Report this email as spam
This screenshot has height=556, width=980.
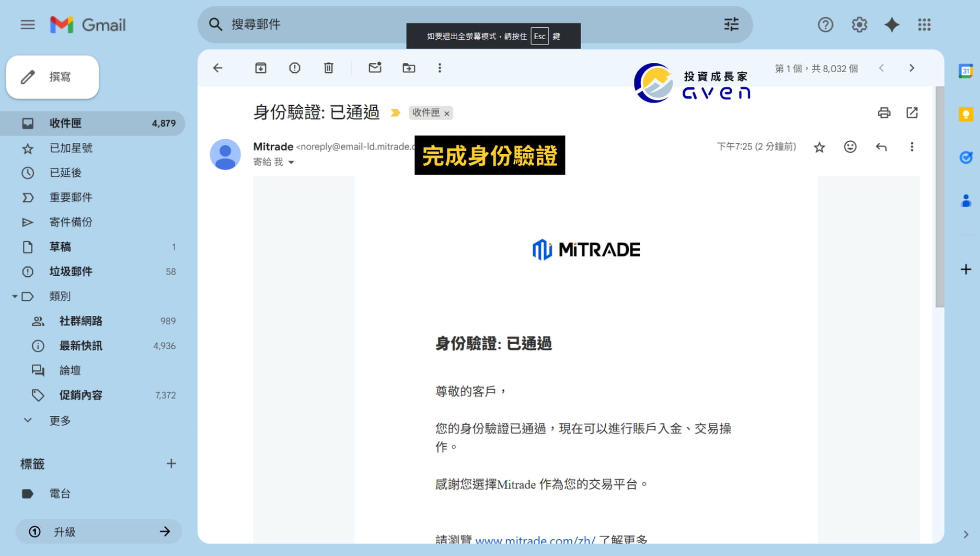click(x=295, y=68)
